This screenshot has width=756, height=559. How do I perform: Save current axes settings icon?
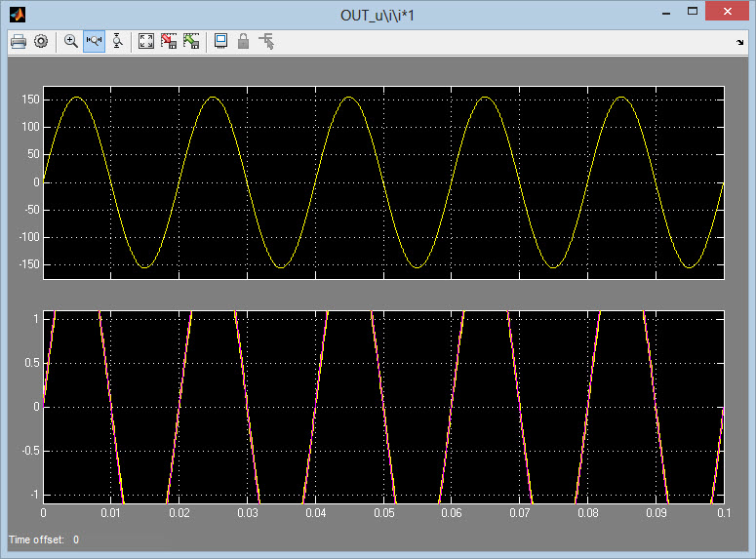[169, 42]
